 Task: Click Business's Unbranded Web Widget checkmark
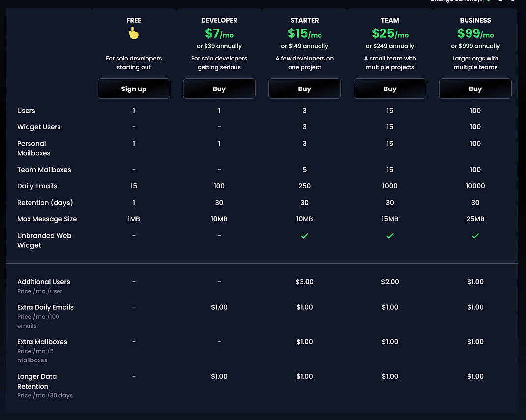pos(475,236)
